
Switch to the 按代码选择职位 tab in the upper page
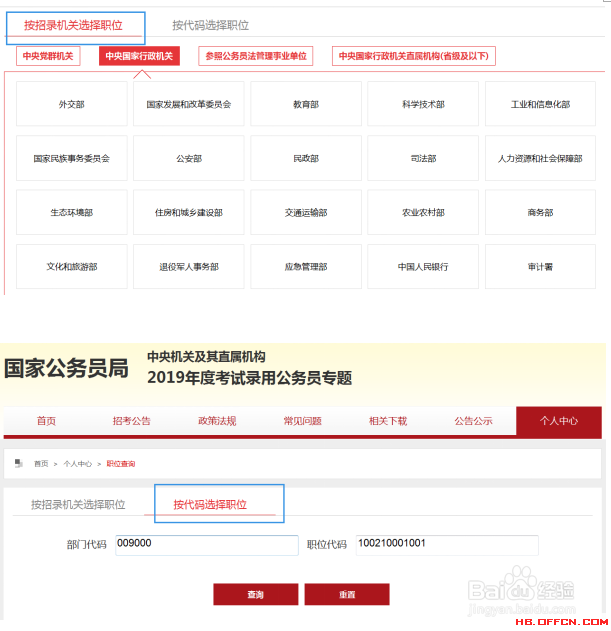[211, 25]
